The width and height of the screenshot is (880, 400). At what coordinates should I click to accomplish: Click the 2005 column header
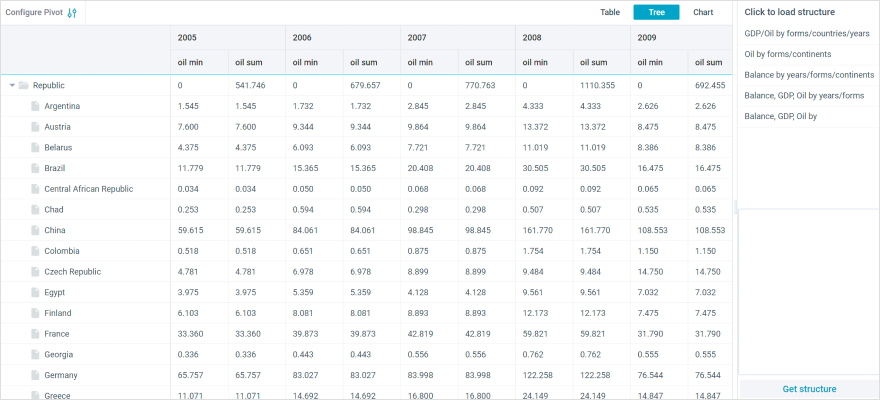click(187, 37)
